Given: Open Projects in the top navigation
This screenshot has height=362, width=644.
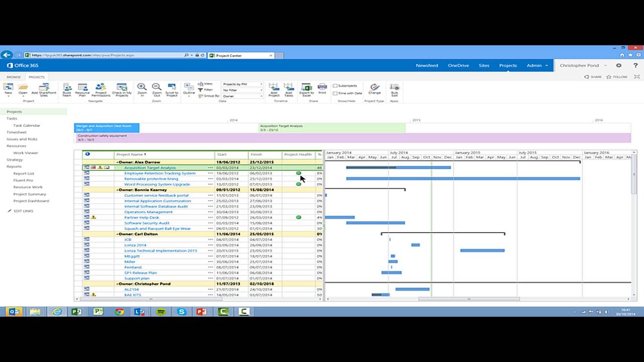Looking at the screenshot, I should [x=508, y=65].
